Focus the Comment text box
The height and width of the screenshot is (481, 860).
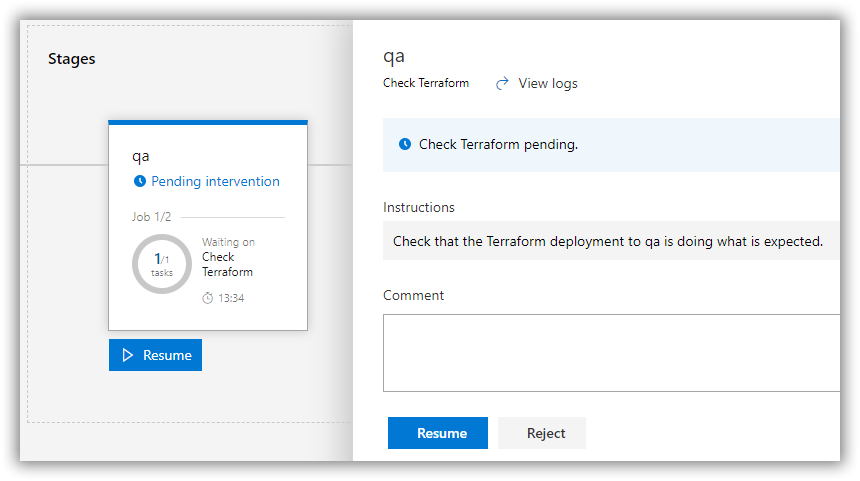tap(610, 353)
